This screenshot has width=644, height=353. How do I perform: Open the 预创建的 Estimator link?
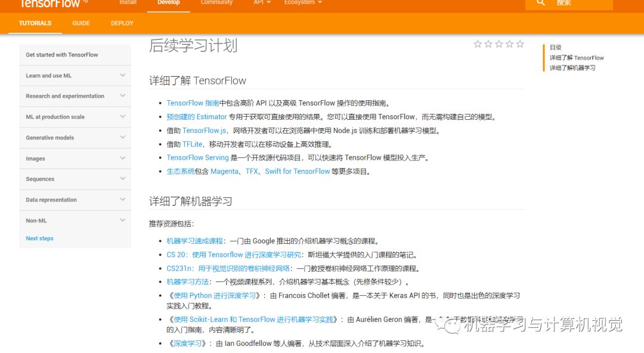[197, 117]
